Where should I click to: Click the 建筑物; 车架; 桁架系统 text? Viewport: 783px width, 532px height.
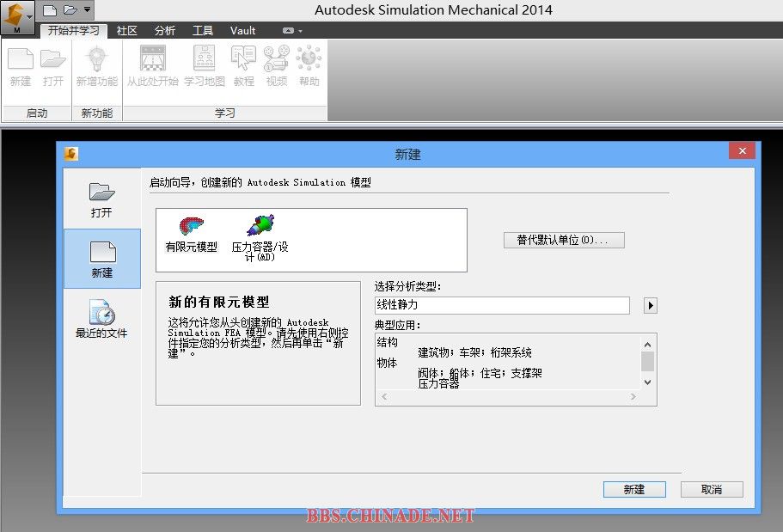(474, 352)
